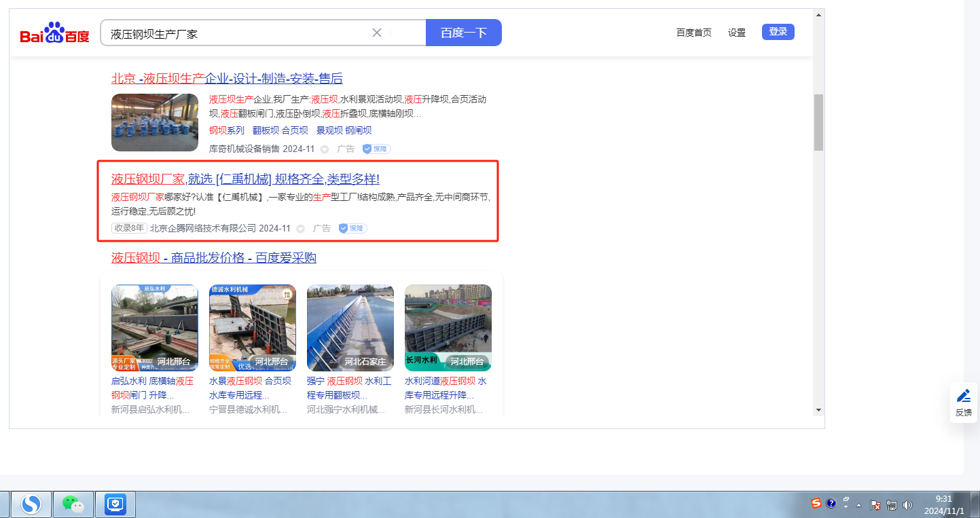Open the 启弘水利 product image
Screen dimensions: 980x518
[155, 328]
